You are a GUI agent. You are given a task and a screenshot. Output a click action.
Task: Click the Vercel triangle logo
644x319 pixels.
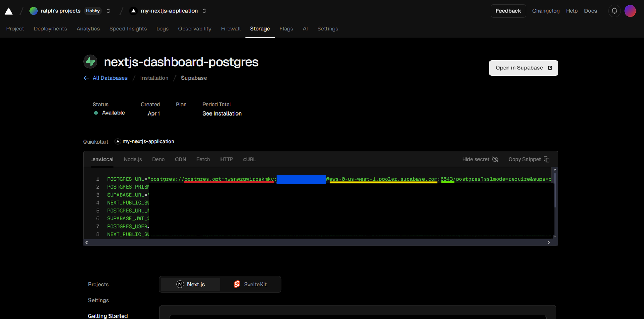(x=9, y=11)
